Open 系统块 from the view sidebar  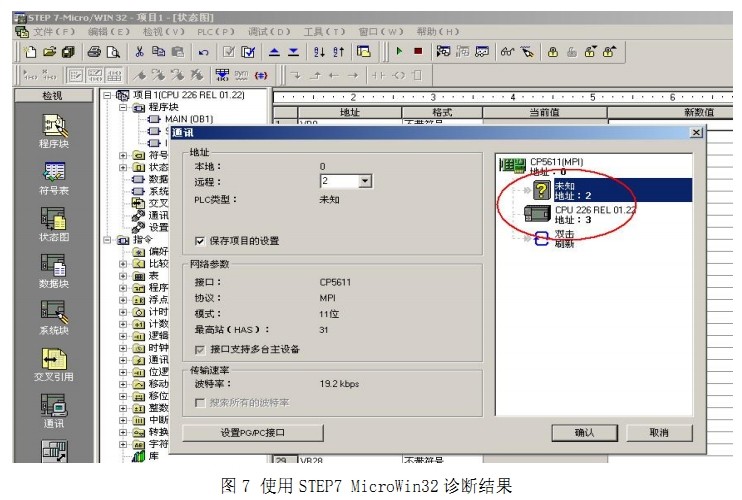[54, 318]
